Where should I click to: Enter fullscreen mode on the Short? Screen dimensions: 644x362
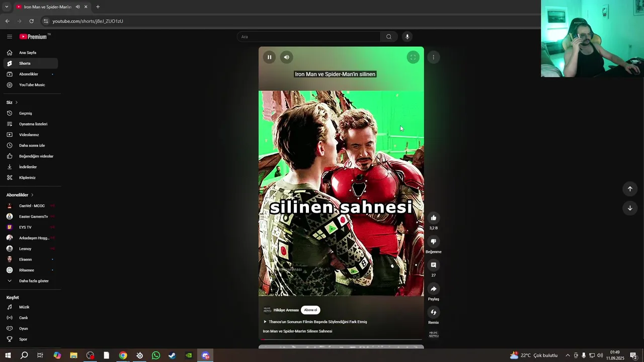[x=413, y=57]
